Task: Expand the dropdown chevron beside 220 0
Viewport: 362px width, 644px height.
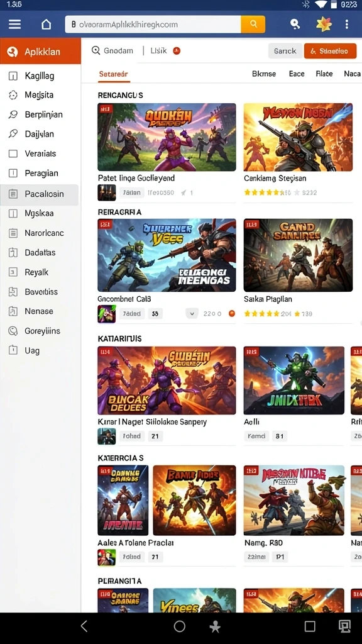Action: 192,314
